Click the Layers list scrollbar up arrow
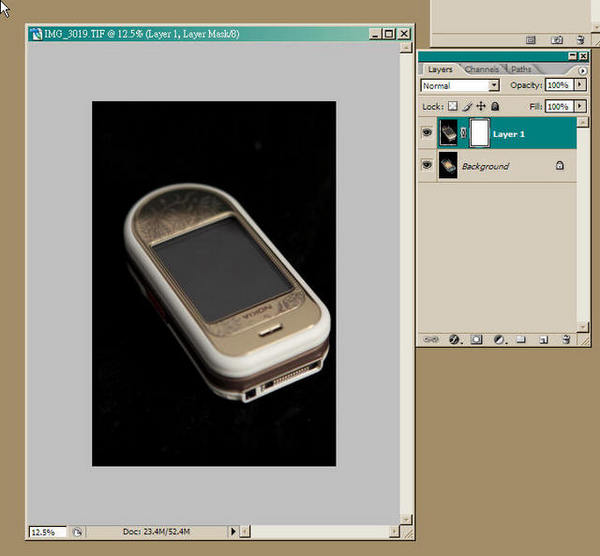Viewport: 600px width, 556px height. tap(582, 122)
